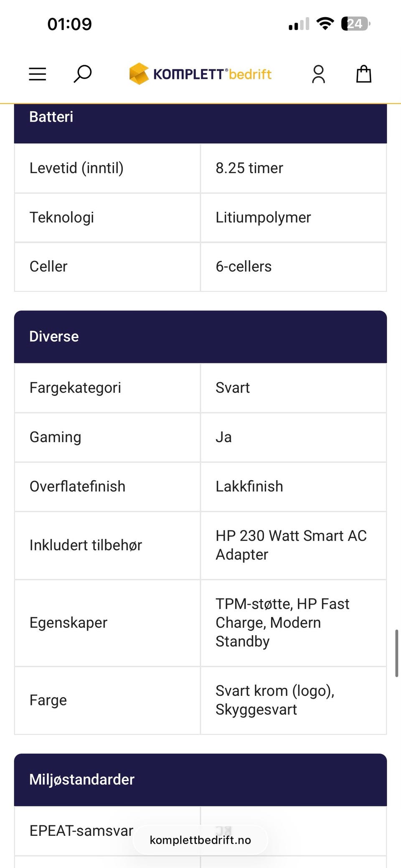Image resolution: width=401 pixels, height=868 pixels.
Task: Tap the search magnifier icon
Action: point(83,74)
